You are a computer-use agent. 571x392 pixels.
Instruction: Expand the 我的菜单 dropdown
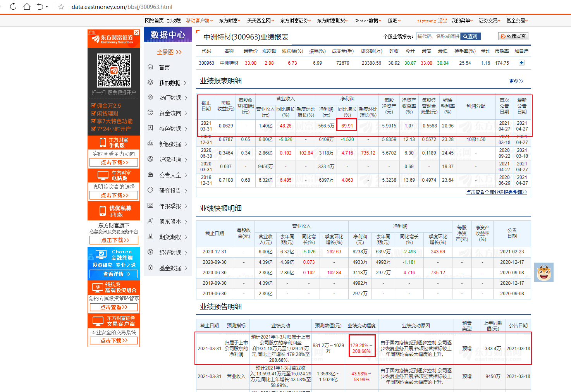(x=462, y=21)
